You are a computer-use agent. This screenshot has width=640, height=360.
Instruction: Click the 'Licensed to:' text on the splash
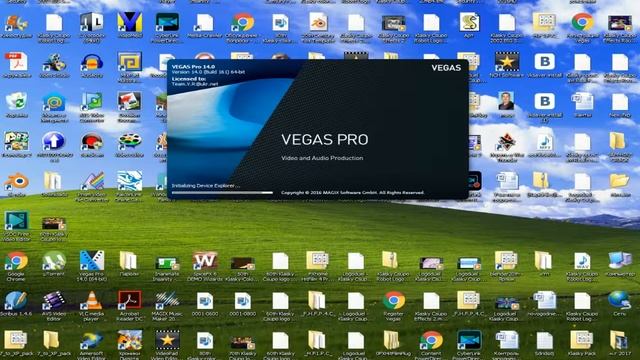click(189, 79)
